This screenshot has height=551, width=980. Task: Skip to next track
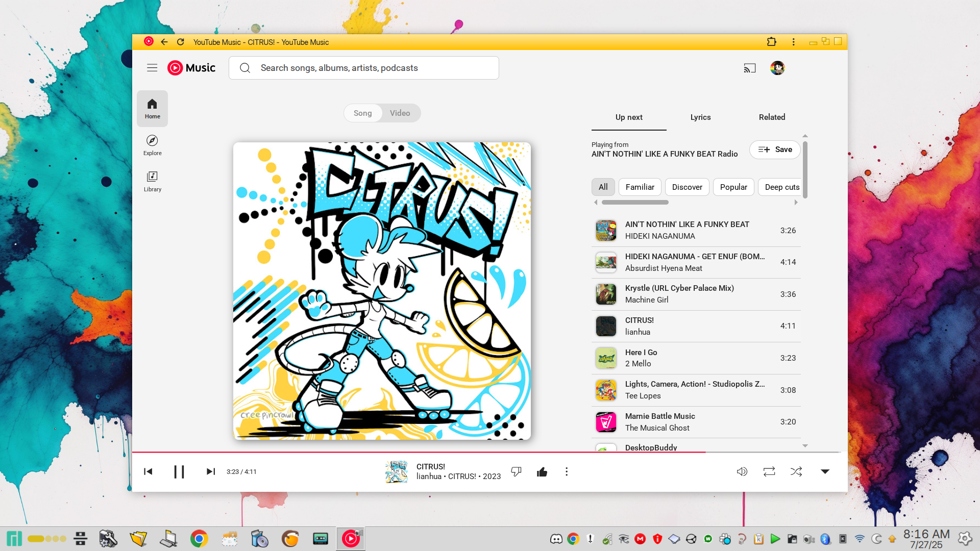click(x=210, y=471)
